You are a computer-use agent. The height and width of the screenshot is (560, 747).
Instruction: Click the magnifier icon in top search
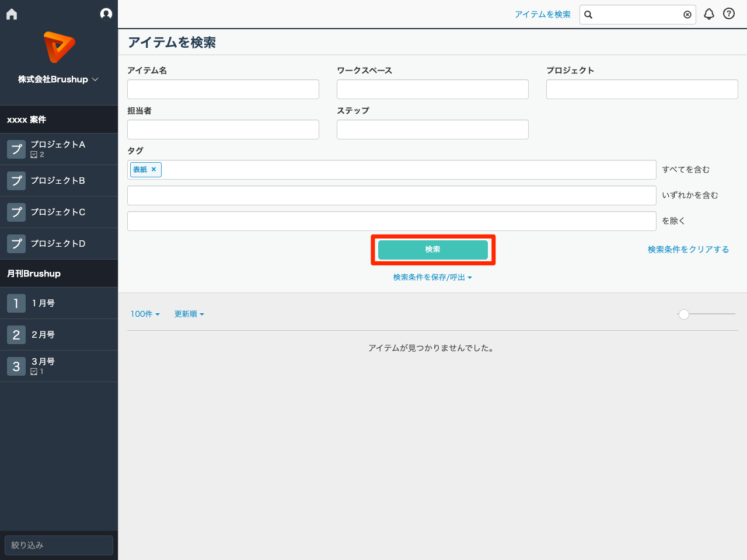click(x=588, y=15)
